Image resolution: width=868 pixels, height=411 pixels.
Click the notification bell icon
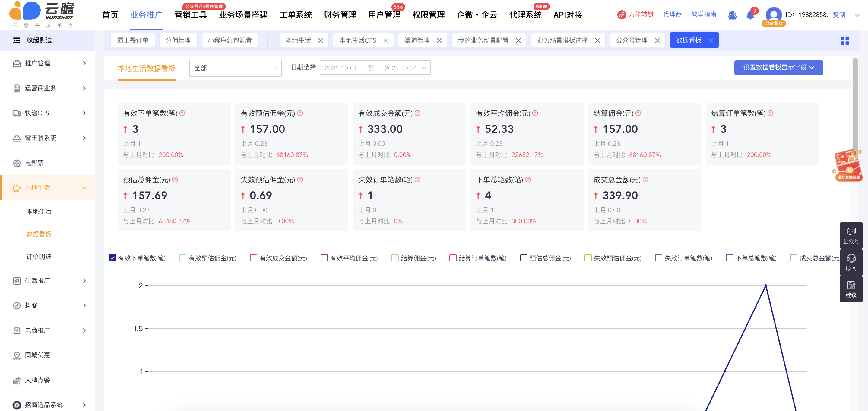(750, 15)
